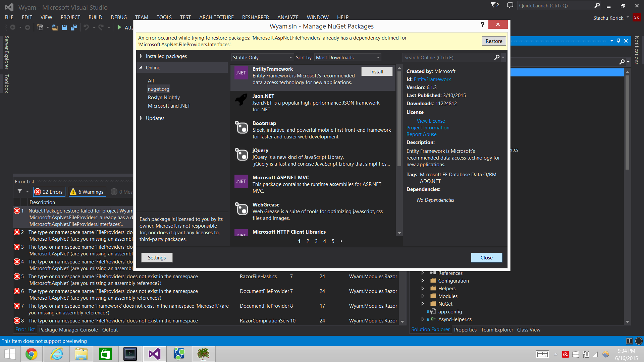Open the Sort by Most Downloads dropdown
Screen dimensions: 644x362
[x=348, y=57]
